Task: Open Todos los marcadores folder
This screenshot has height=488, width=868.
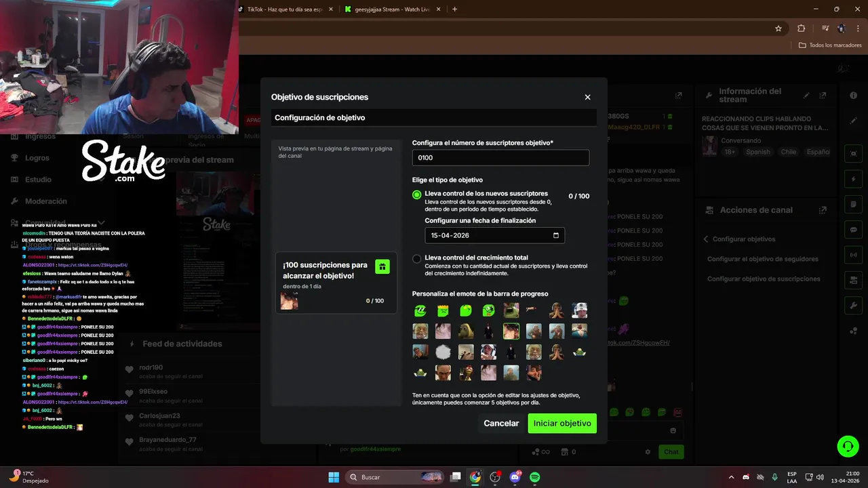Action: click(830, 45)
